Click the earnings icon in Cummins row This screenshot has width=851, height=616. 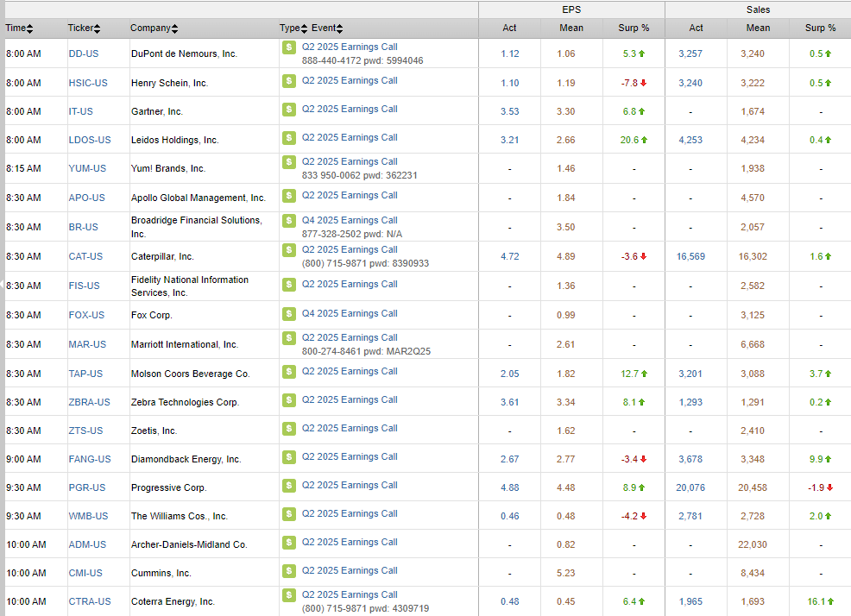(x=289, y=571)
